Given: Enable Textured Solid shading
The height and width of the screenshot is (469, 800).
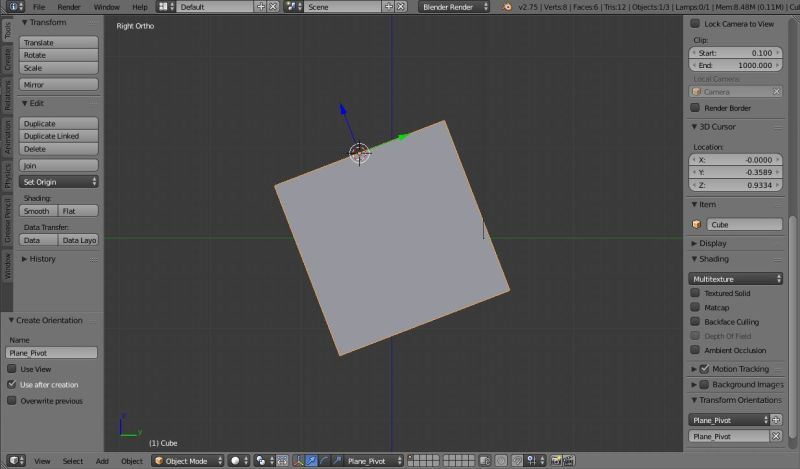Looking at the screenshot, I should click(695, 293).
